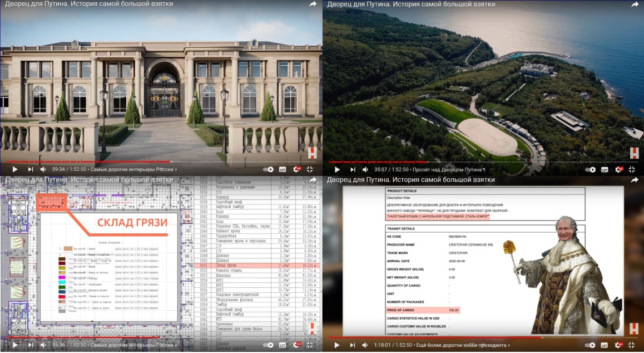Click the 35:07 / 1:52:50 time display
Image resolution: width=644 pixels, height=353 pixels.
pyautogui.click(x=392, y=169)
